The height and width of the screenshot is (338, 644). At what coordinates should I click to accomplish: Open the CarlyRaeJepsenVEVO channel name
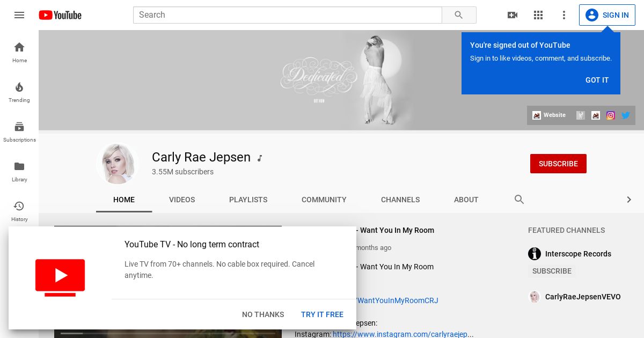tap(583, 297)
